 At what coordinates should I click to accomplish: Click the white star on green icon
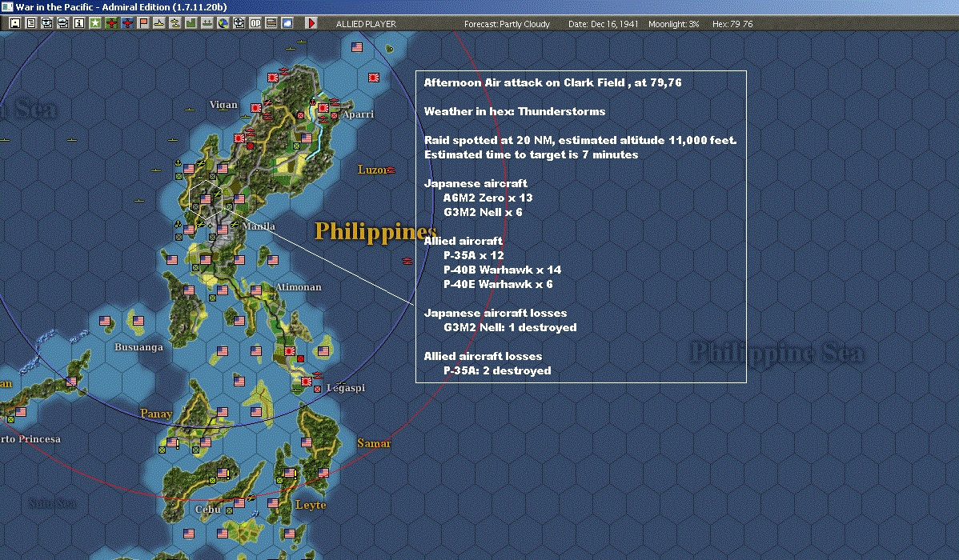coord(94,23)
